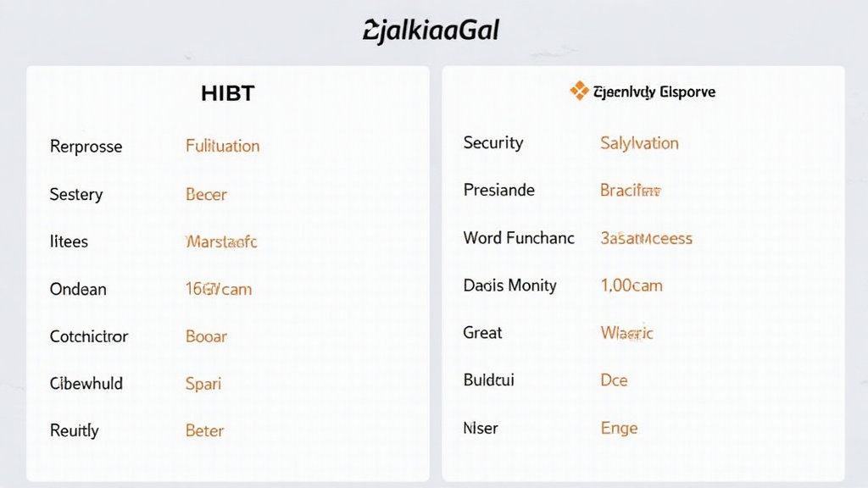The height and width of the screenshot is (488, 868).
Task: Open the 3asatMceess link
Action: coord(646,238)
